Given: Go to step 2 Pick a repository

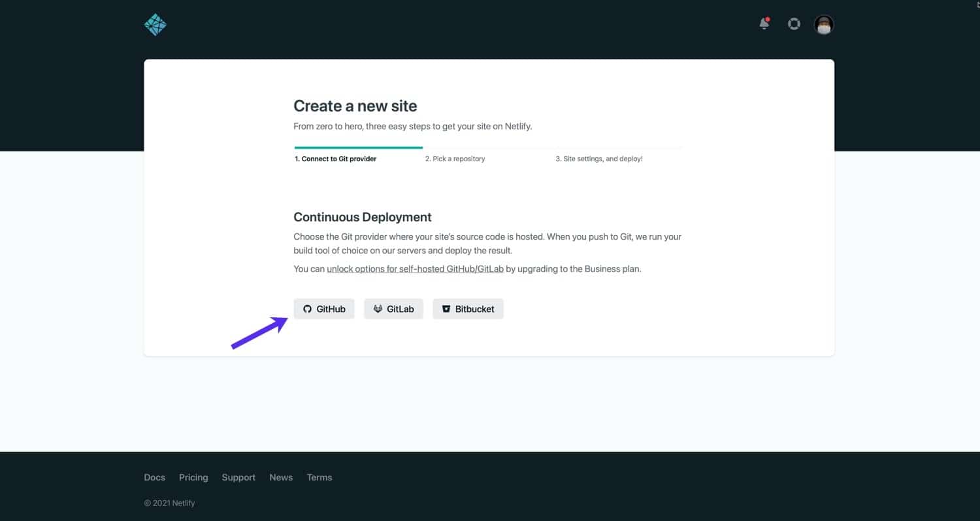Looking at the screenshot, I should tap(455, 159).
